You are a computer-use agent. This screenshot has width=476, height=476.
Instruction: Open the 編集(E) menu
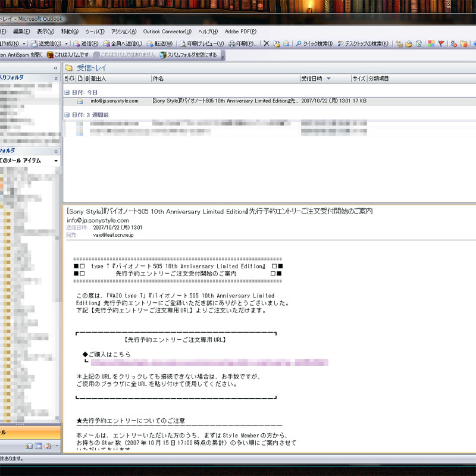[x=21, y=32]
